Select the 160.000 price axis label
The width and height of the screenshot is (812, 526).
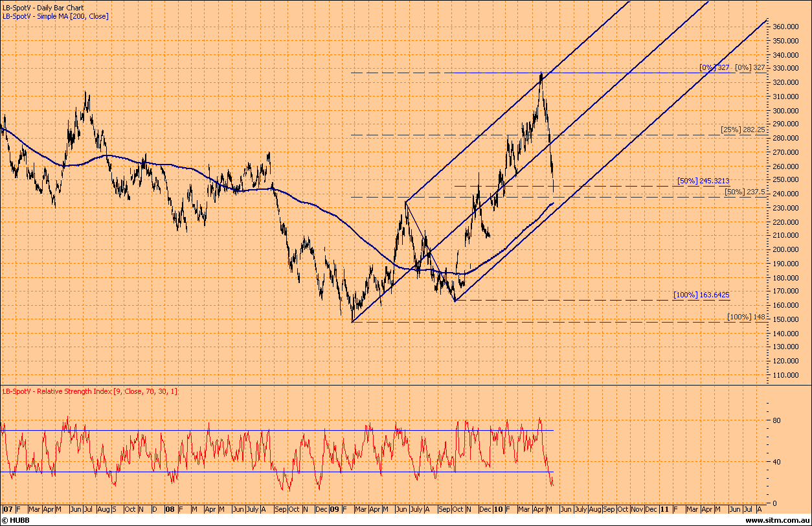tap(786, 306)
